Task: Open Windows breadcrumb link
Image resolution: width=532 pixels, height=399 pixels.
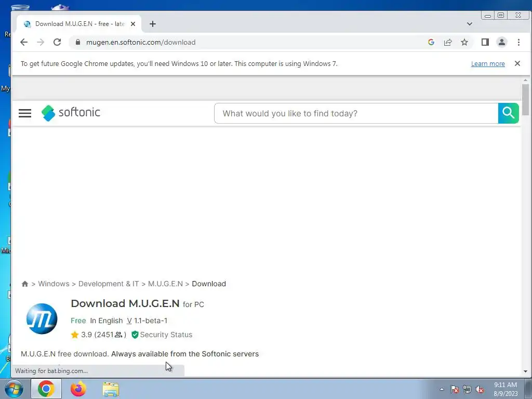Action: pyautogui.click(x=54, y=284)
